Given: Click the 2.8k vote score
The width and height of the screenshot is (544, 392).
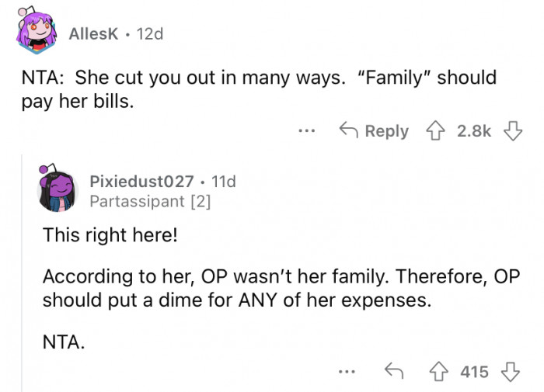Looking at the screenshot, I should pos(474,131).
